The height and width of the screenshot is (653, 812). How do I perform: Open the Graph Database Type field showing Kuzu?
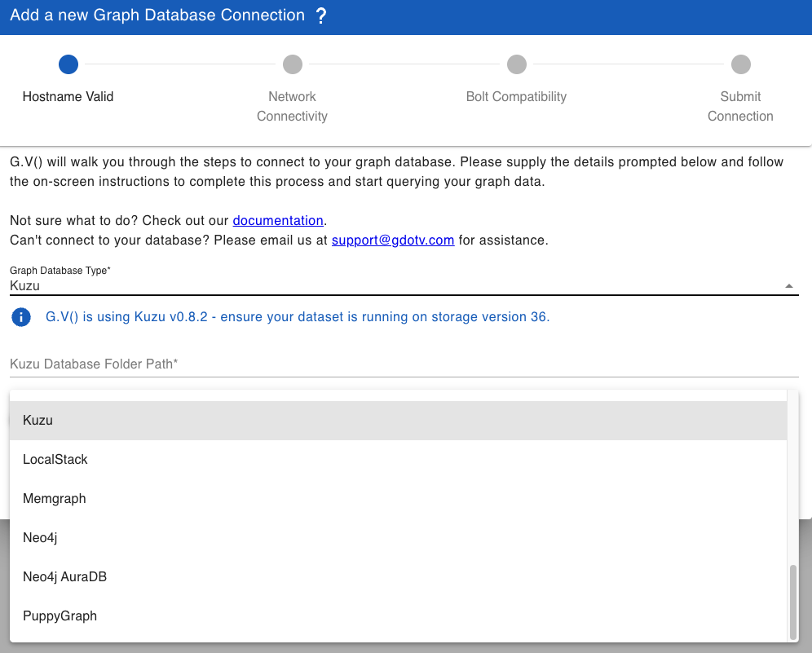click(391, 286)
